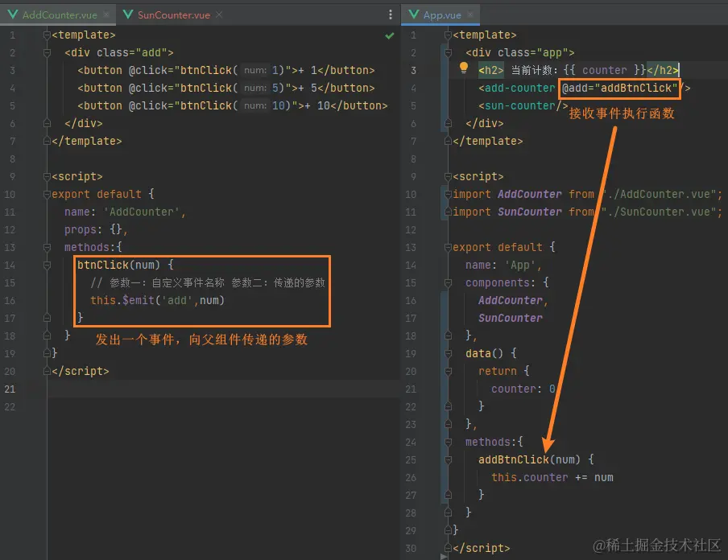The width and height of the screenshot is (728, 560).
Task: Click the green inspection checkmark in AddCounter.vue
Action: 390,35
